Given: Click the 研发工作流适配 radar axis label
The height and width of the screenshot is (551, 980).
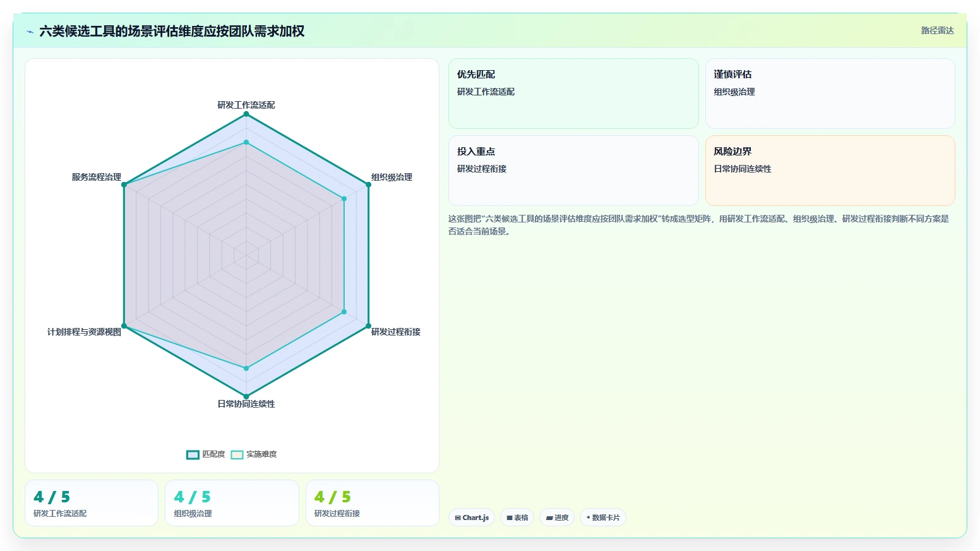Looking at the screenshot, I should click(x=246, y=105).
